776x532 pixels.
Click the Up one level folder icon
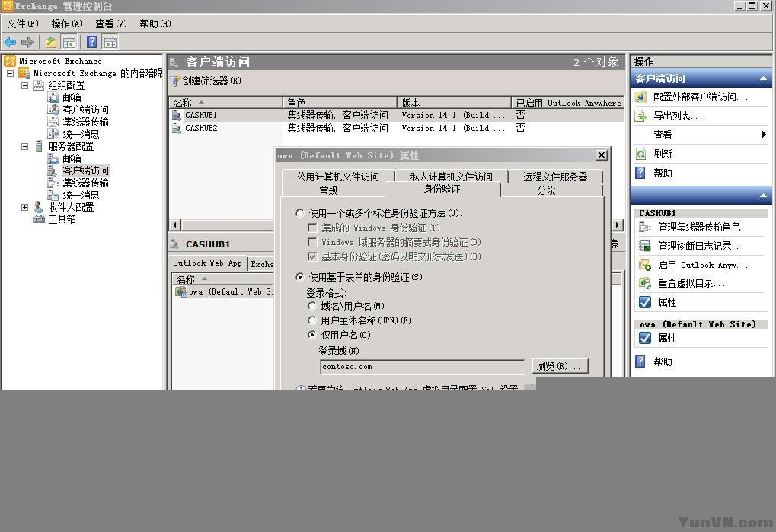click(x=50, y=43)
